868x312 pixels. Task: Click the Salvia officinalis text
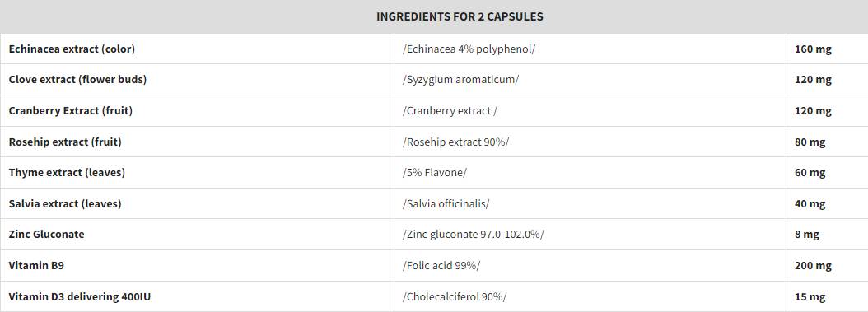[x=446, y=203]
